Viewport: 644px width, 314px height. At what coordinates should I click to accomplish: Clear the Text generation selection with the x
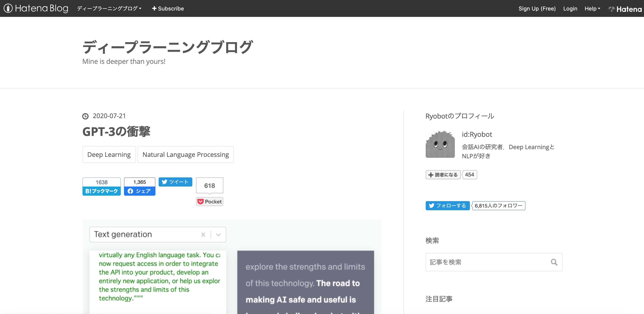pyautogui.click(x=203, y=235)
